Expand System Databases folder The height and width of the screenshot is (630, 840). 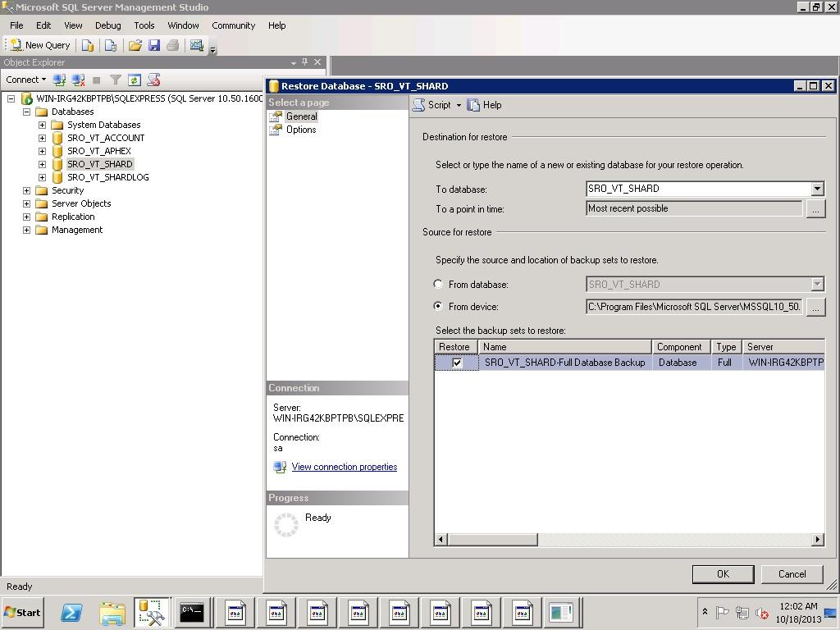[42, 125]
